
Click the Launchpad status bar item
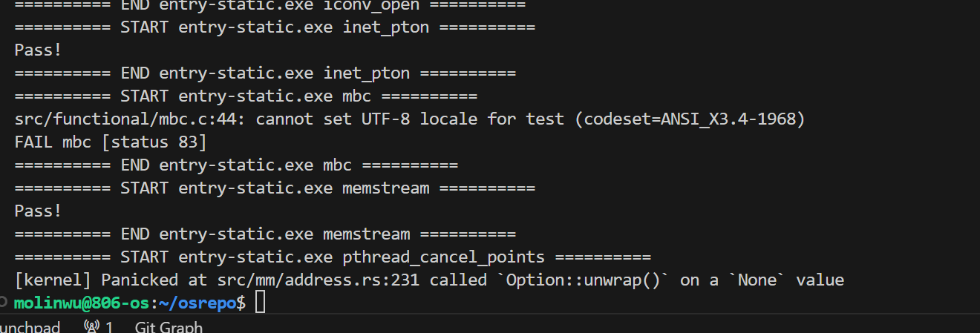tap(30, 326)
